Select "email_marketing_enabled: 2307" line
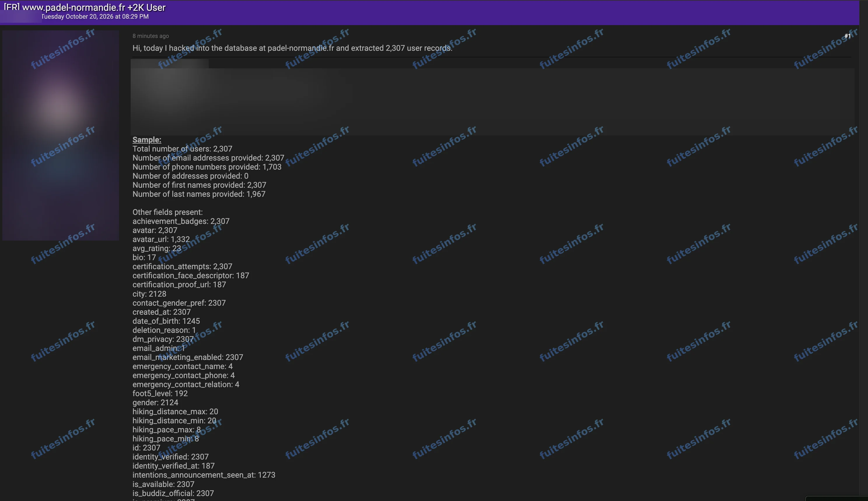Viewport: 868px width, 501px height. click(188, 357)
